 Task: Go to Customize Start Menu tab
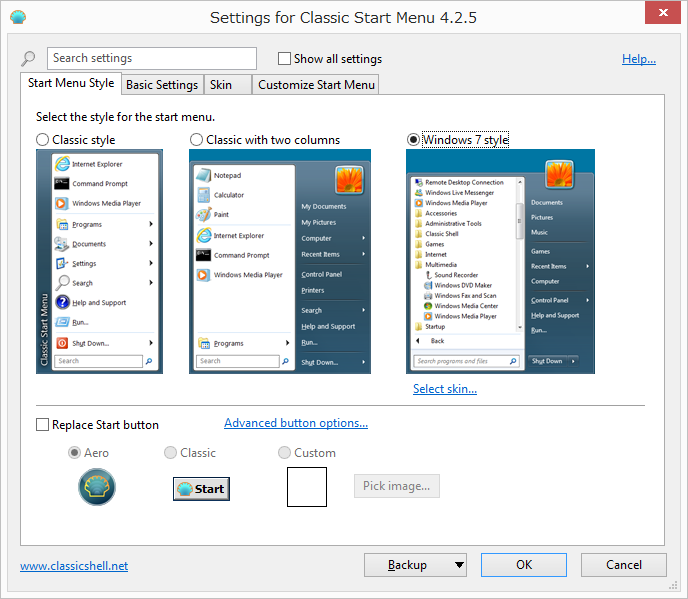316,85
